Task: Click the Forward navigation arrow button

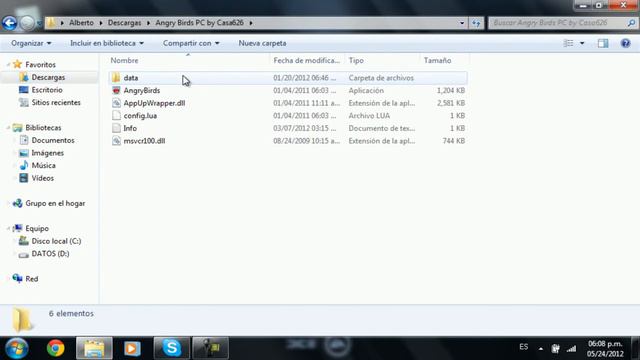Action: pos(27,23)
